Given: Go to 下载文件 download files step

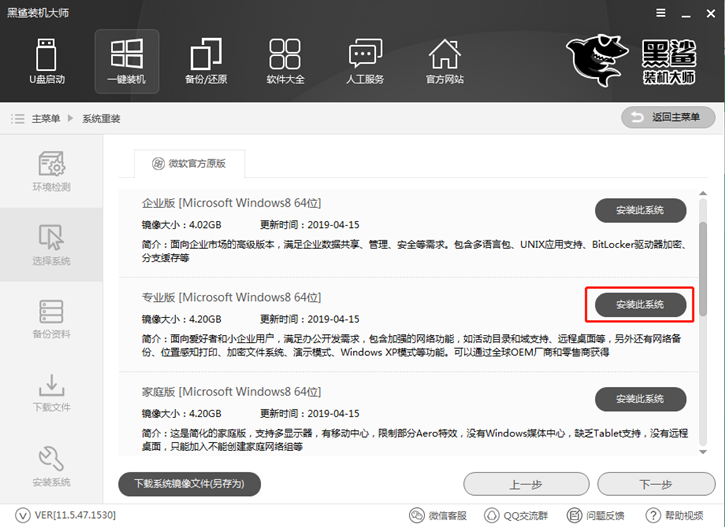Looking at the screenshot, I should click(51, 392).
